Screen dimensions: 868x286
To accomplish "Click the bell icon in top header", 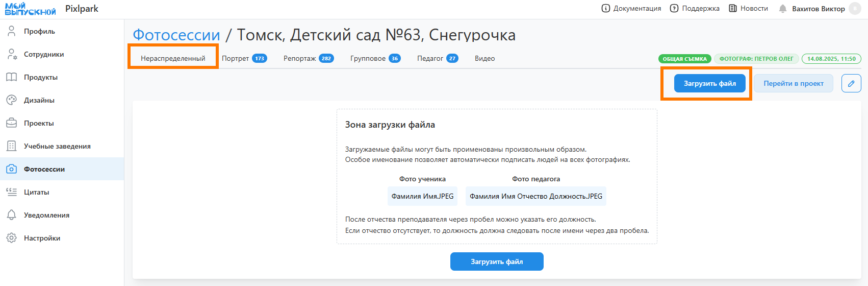I will coord(783,9).
